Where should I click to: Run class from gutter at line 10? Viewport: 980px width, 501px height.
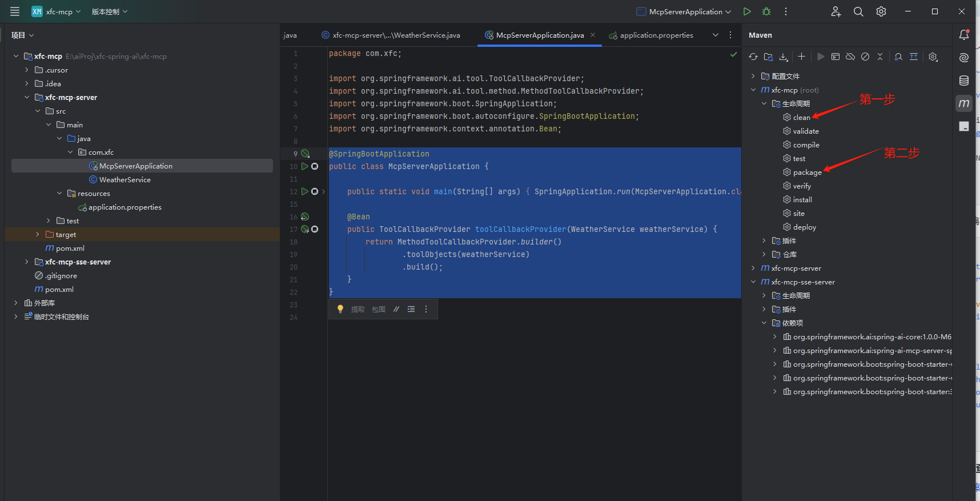305,166
